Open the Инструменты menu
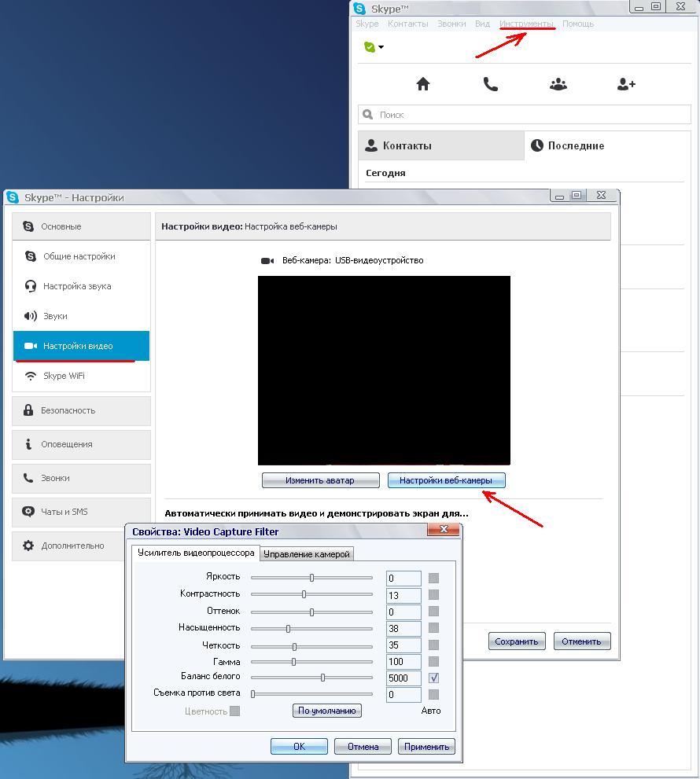 tap(526, 24)
